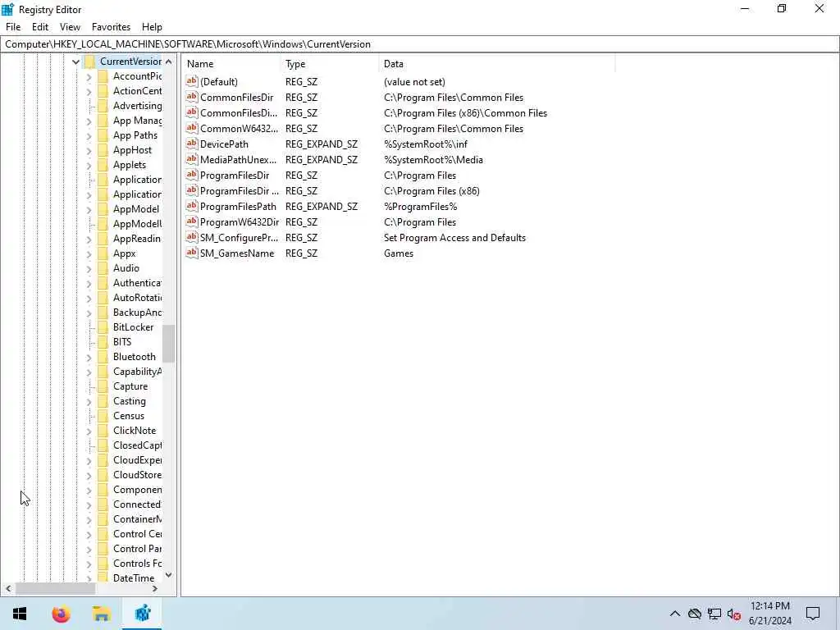Expand the AppHost key

click(x=89, y=151)
